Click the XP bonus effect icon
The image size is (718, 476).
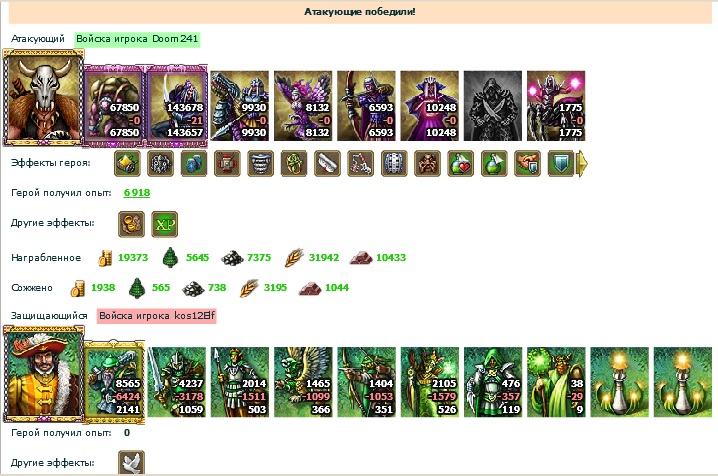[x=165, y=224]
